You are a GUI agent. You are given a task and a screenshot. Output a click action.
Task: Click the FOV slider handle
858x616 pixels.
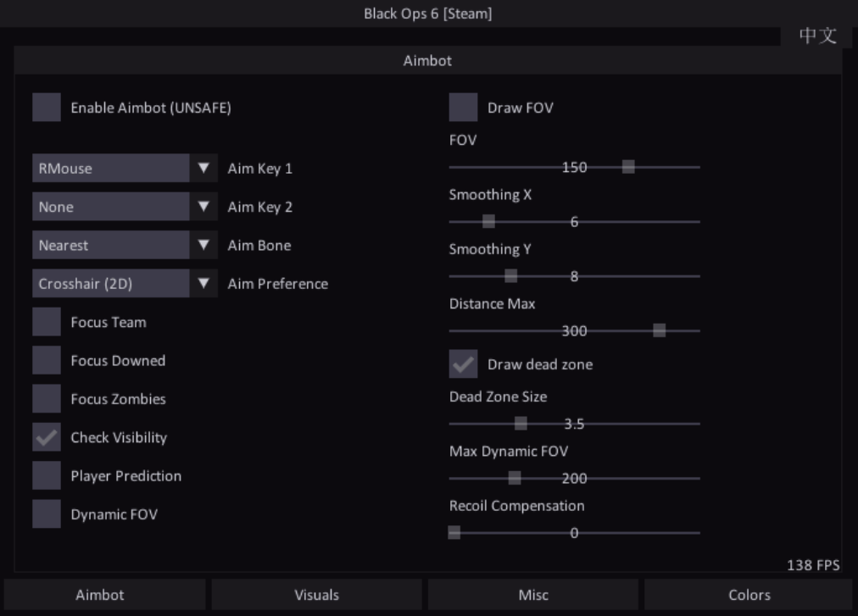click(628, 167)
